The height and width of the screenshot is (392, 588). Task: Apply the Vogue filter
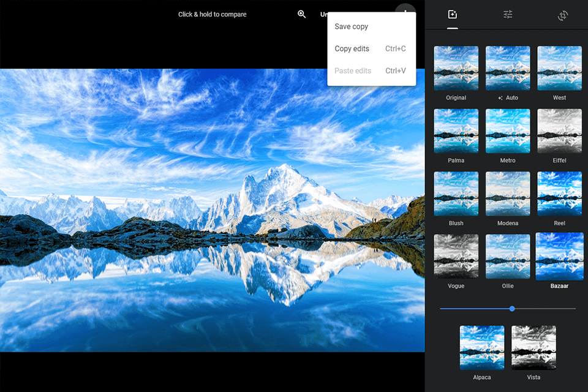[x=456, y=257]
